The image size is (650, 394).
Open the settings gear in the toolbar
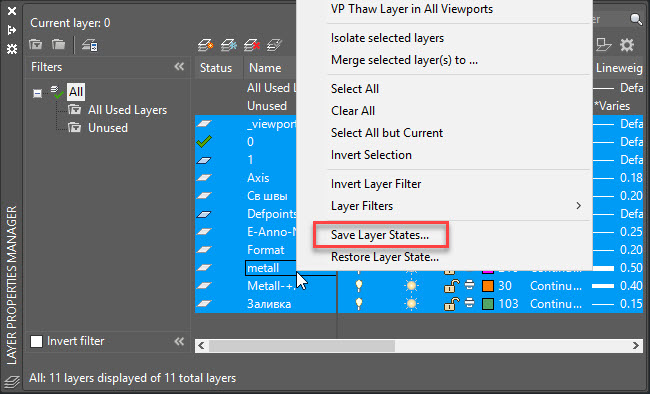coord(627,45)
